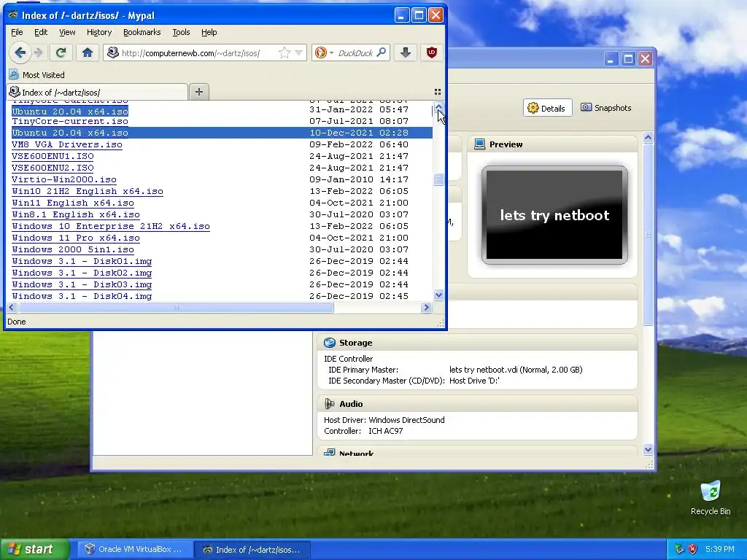Download VSE600ENU1.ISO link
Image resolution: width=747 pixels, height=560 pixels.
point(53,156)
